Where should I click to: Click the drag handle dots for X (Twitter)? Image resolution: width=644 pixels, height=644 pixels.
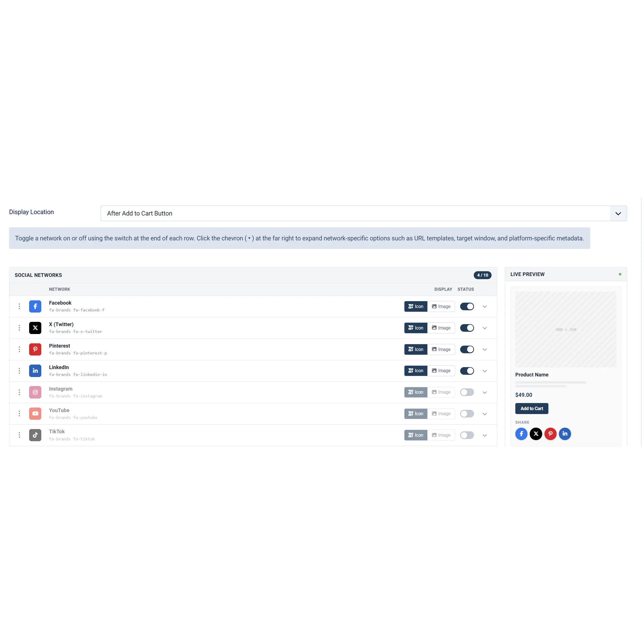click(x=19, y=328)
